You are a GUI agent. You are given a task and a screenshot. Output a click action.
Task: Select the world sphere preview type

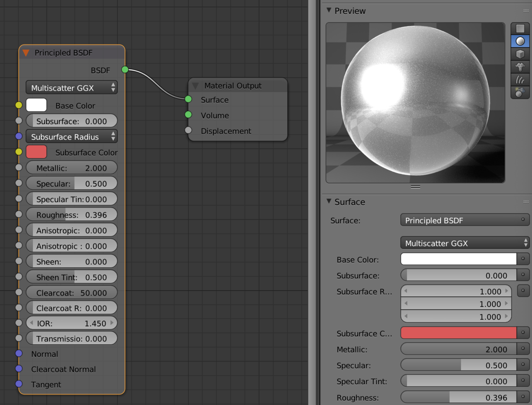tap(520, 92)
